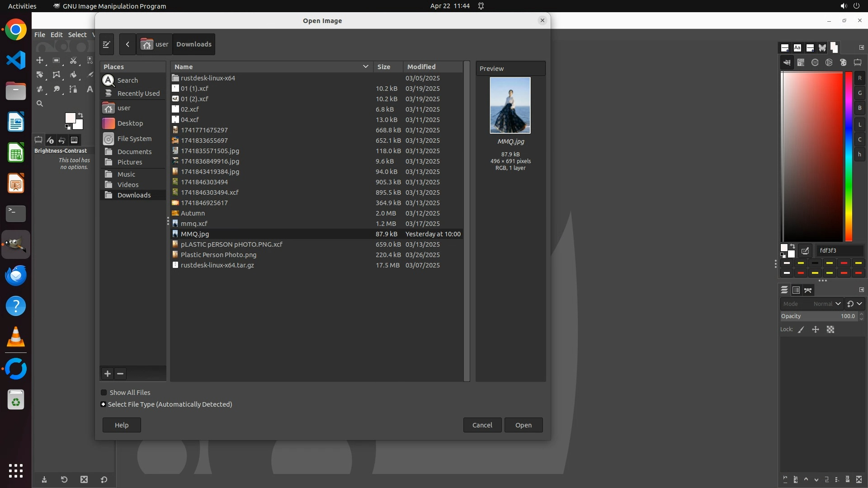The width and height of the screenshot is (868, 488).
Task: Select the Heal tool icon
Action: point(40,89)
